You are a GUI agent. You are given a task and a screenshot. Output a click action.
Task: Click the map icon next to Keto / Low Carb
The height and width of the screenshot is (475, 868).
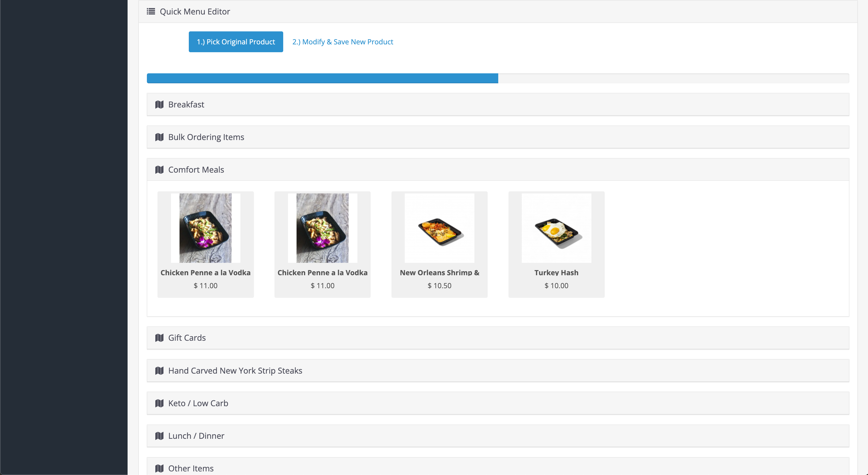pos(159,403)
